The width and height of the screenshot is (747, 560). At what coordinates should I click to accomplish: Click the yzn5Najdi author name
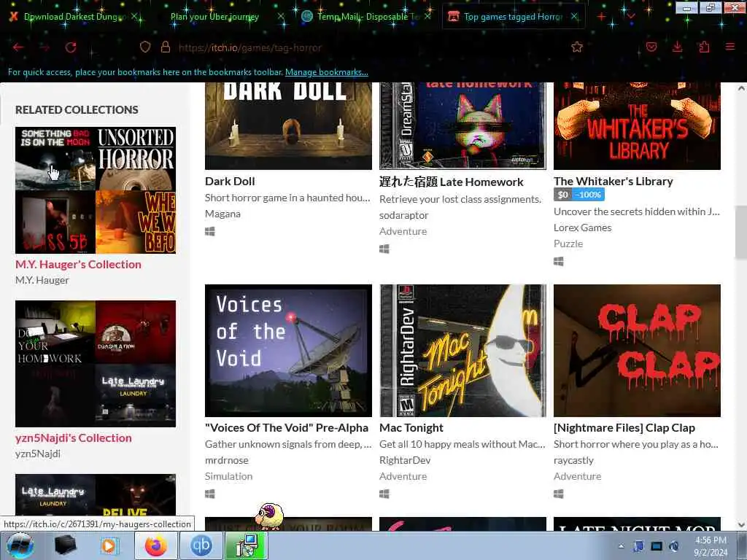[38, 454]
